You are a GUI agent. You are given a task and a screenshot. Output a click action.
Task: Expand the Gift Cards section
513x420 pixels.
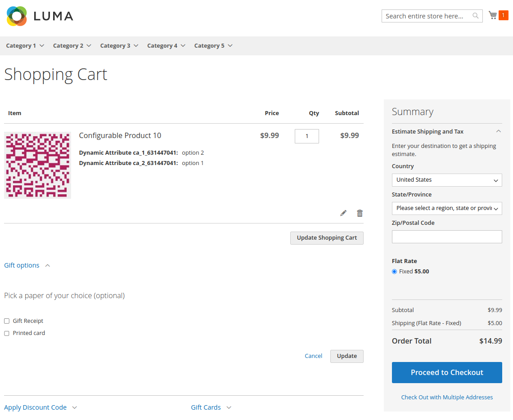pos(211,407)
